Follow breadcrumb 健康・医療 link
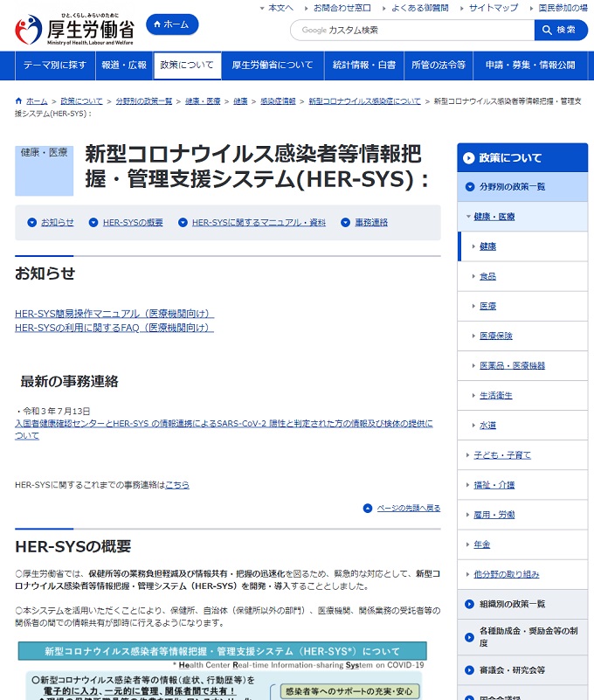The image size is (594, 700). tap(203, 101)
